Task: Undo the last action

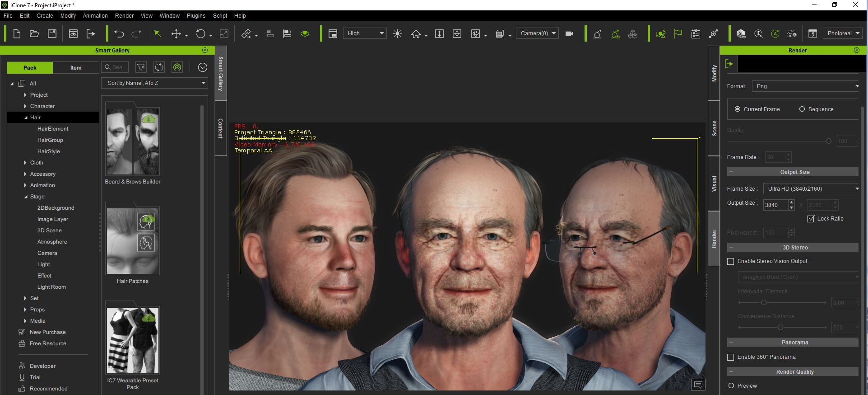Action: (119, 33)
